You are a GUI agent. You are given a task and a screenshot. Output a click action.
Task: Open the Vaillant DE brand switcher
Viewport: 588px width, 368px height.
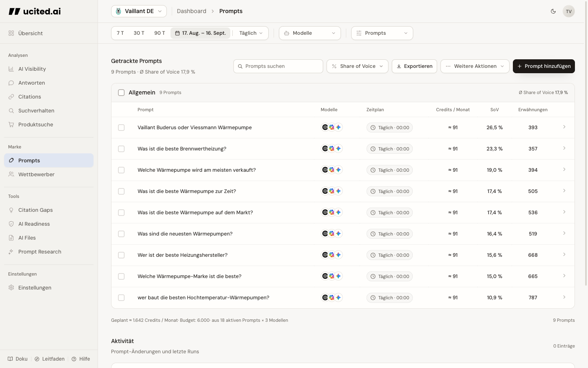pos(139,11)
